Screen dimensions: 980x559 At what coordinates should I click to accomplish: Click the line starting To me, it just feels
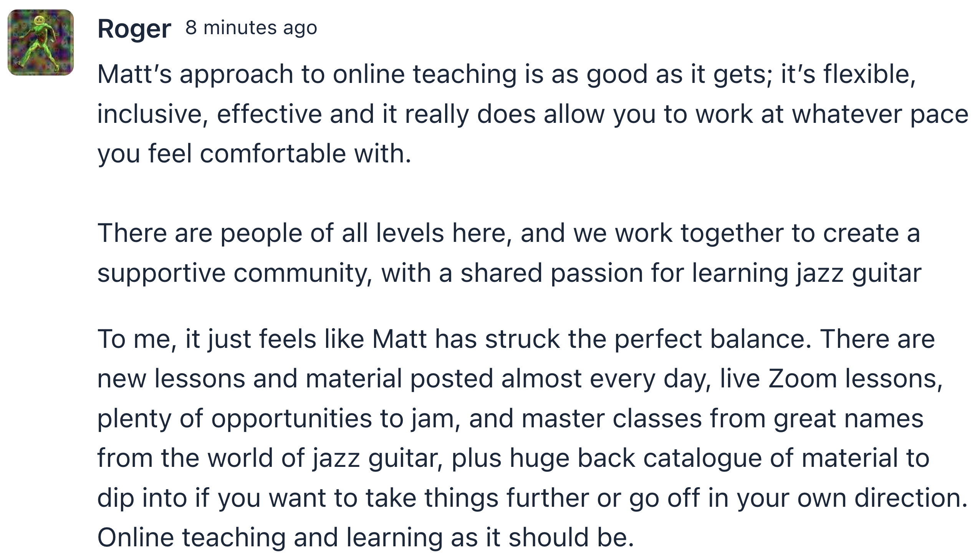(516, 339)
